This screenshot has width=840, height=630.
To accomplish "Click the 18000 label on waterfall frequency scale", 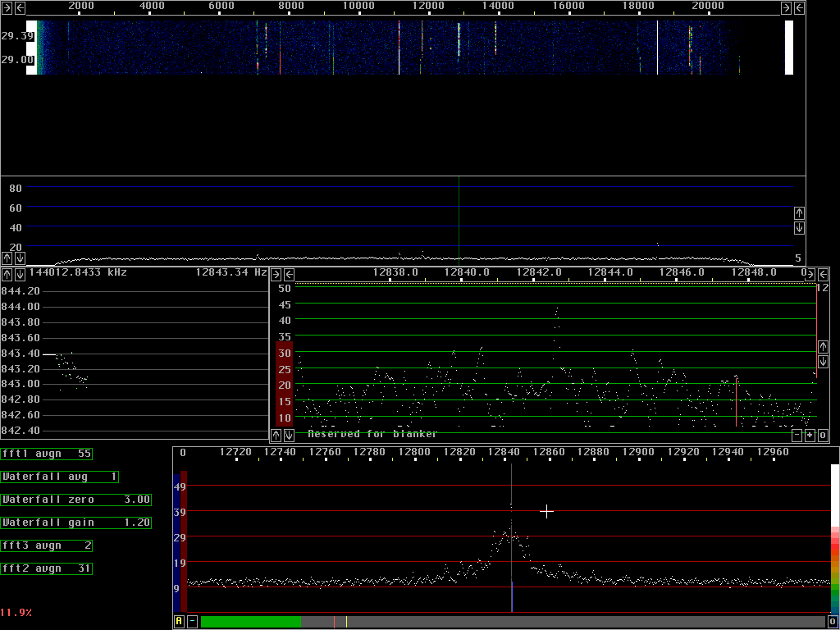I will click(x=638, y=6).
